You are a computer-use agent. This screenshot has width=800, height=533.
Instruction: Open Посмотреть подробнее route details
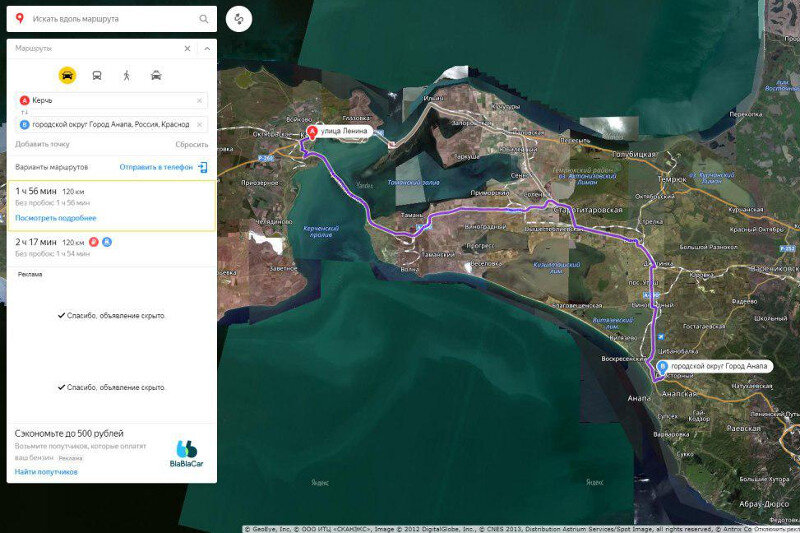click(56, 218)
